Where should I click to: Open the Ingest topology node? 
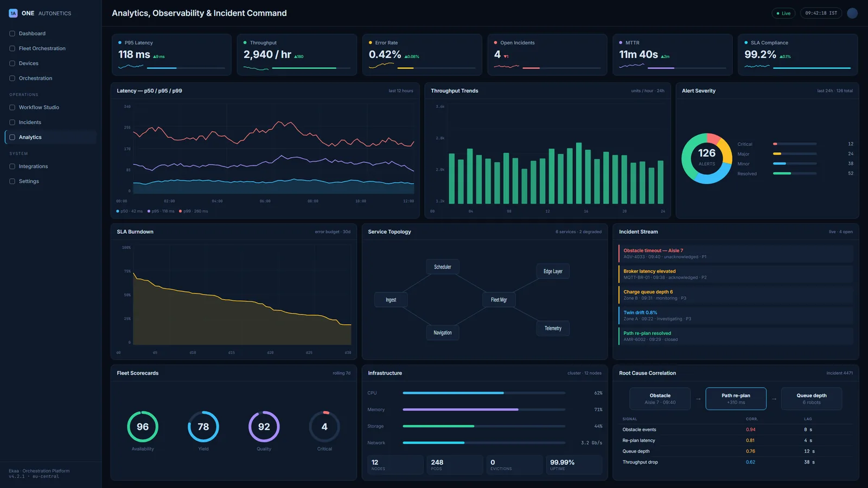391,300
